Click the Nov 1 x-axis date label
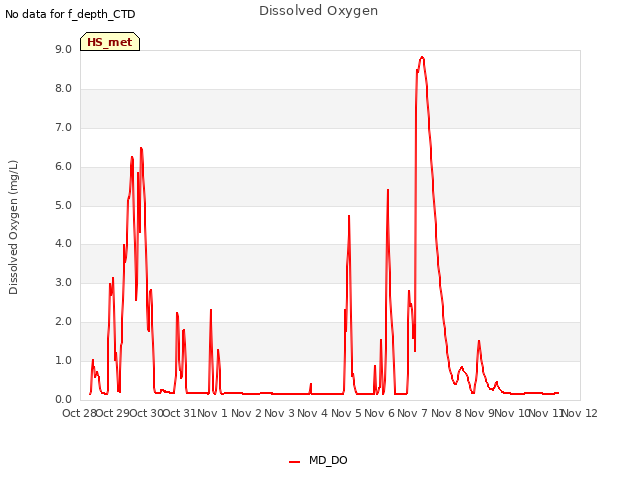640x480 pixels. (212, 413)
